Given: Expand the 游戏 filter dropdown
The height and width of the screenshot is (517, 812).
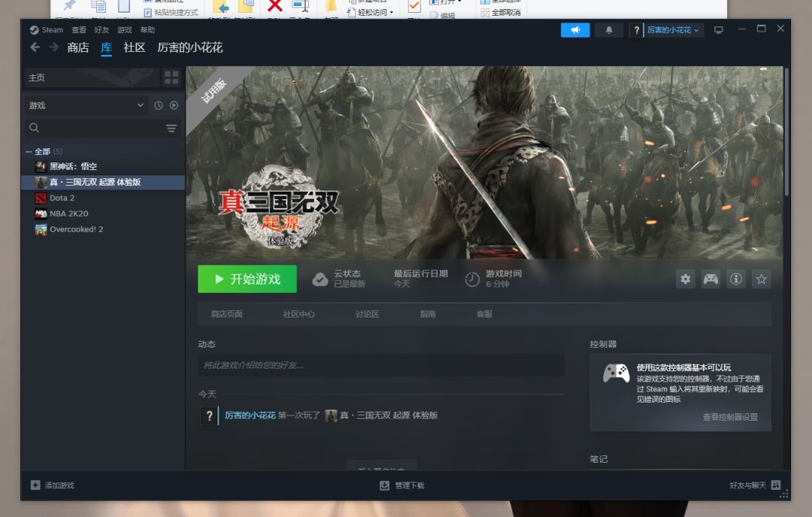Looking at the screenshot, I should 86,105.
